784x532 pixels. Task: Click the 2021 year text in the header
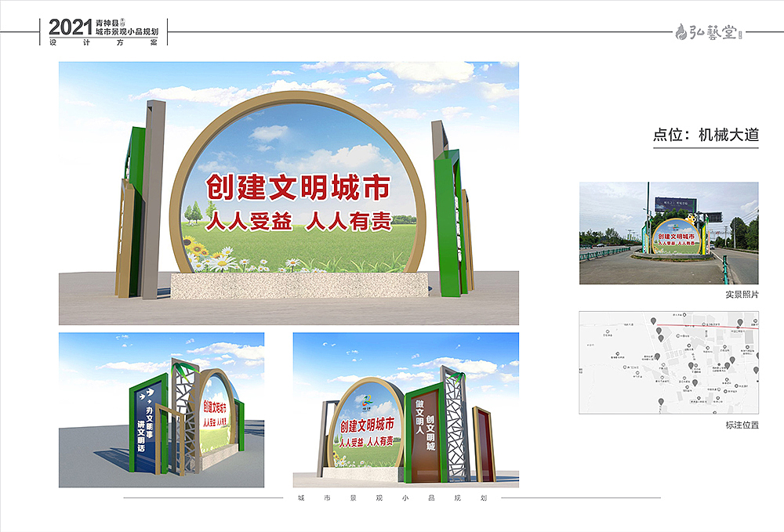71,27
